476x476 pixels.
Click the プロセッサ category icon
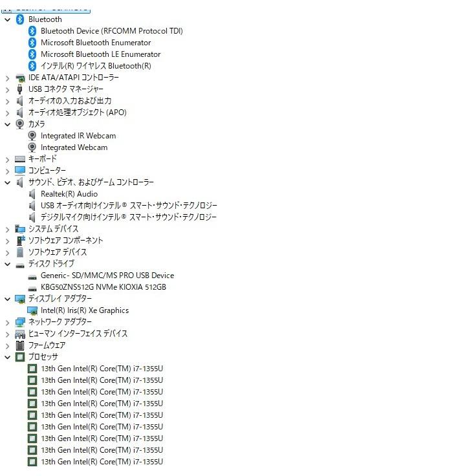[x=20, y=357]
